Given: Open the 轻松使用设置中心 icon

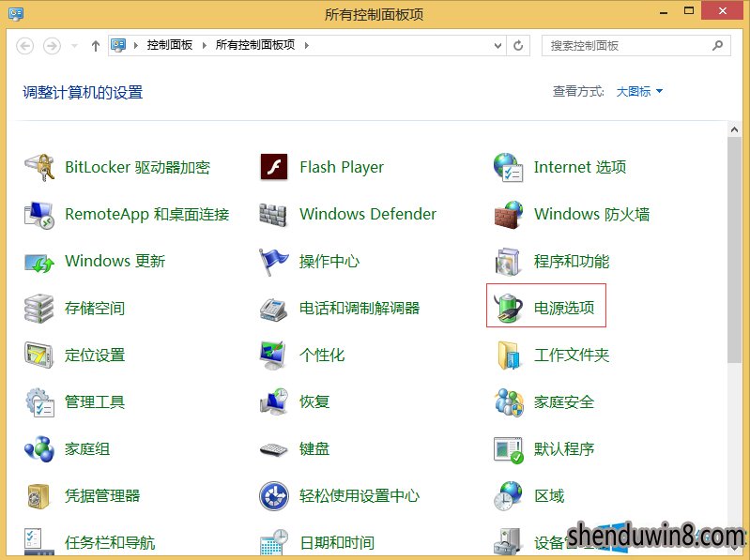Looking at the screenshot, I should pos(273,496).
